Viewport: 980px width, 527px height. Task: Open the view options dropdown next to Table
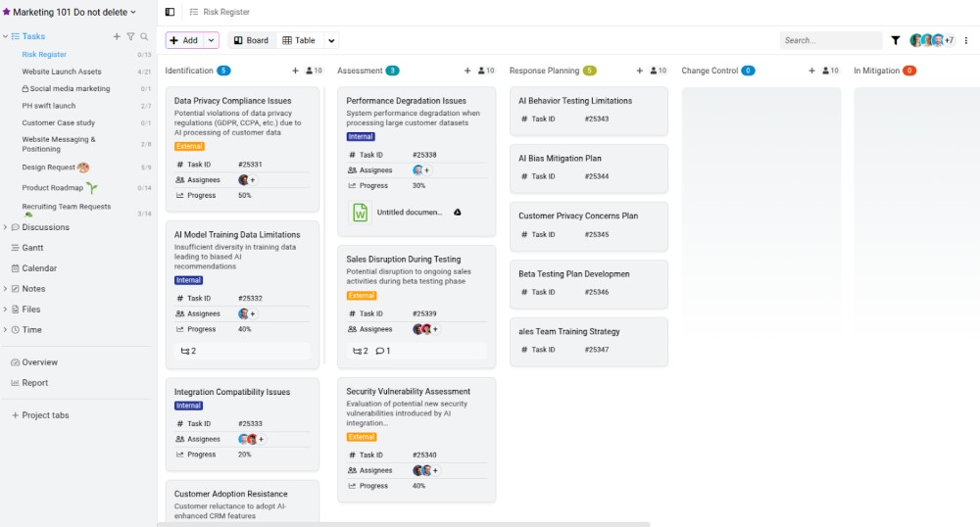pos(331,40)
